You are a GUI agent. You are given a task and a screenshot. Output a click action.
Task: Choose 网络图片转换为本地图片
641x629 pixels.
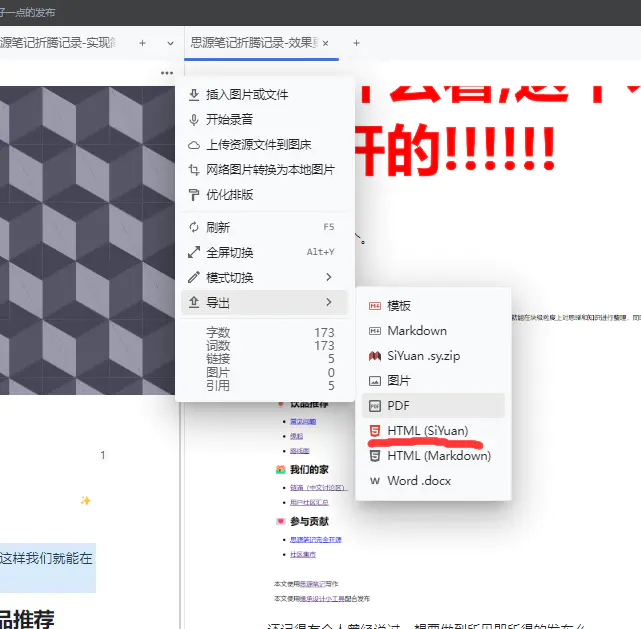click(x=264, y=170)
